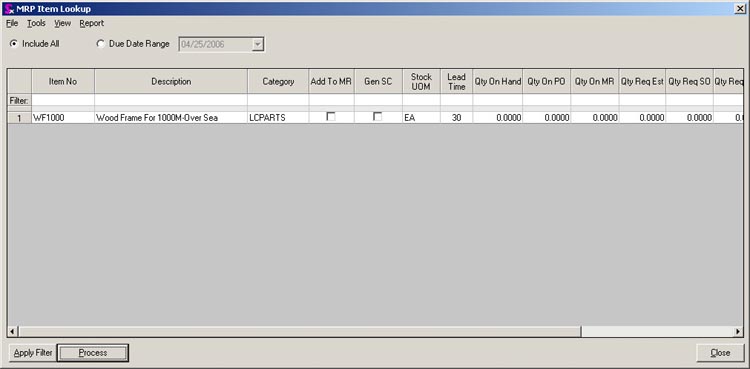Check Gen SC box for WF1000
Viewport: 750px width, 369px height.
(x=378, y=116)
